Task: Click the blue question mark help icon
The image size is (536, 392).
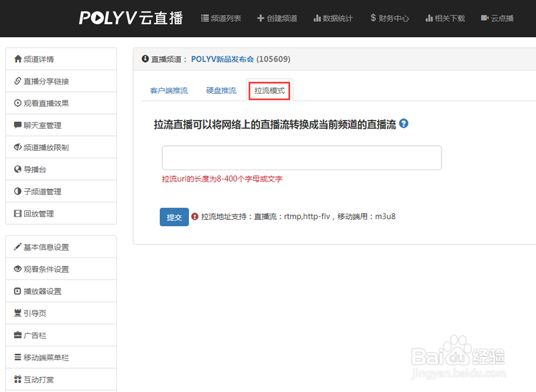Action: tap(404, 123)
